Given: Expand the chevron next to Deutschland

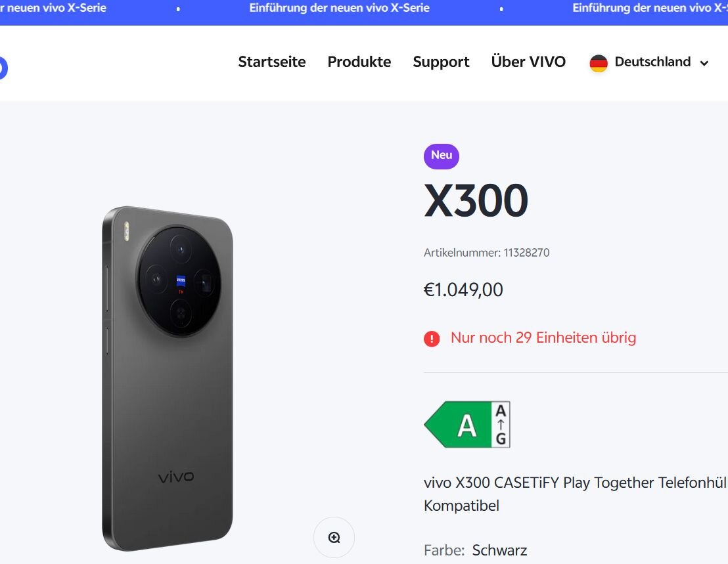Looking at the screenshot, I should tap(704, 63).
